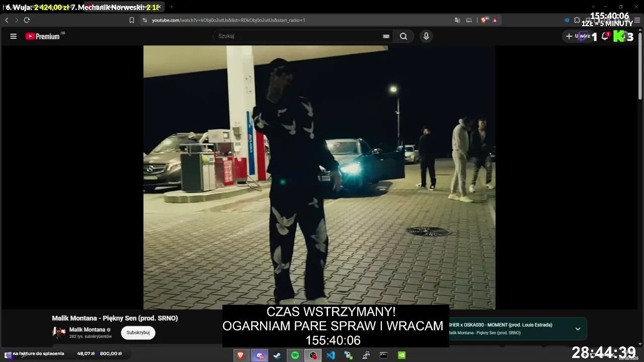Open Visual Studio Code from the taskbar

point(331,355)
